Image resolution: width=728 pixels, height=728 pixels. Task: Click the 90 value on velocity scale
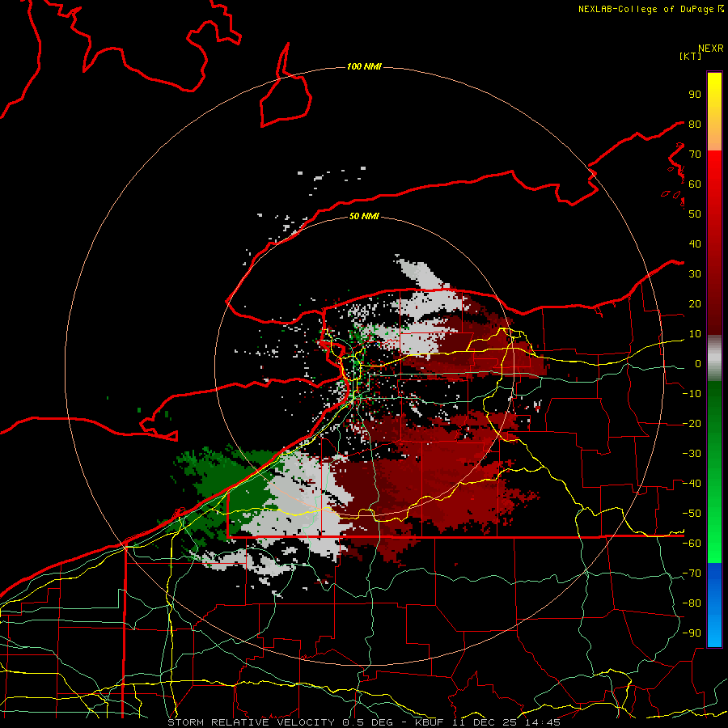pos(695,95)
